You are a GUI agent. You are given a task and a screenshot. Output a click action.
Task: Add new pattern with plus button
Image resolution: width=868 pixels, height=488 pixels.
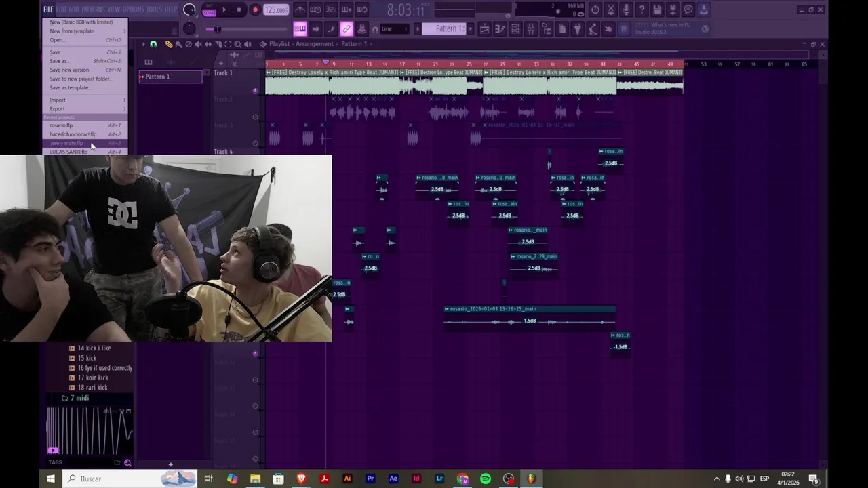pos(471,28)
